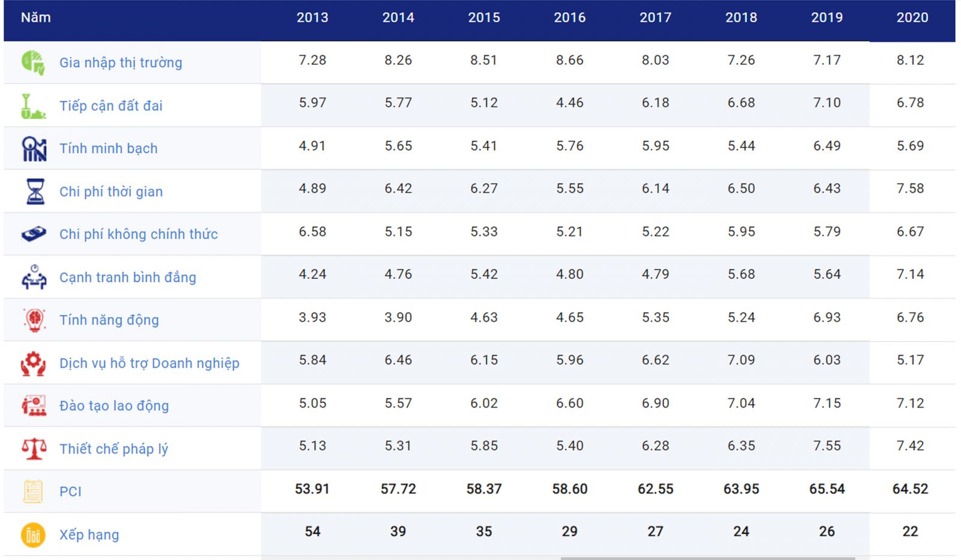Click the 2014 column header

pyautogui.click(x=398, y=17)
